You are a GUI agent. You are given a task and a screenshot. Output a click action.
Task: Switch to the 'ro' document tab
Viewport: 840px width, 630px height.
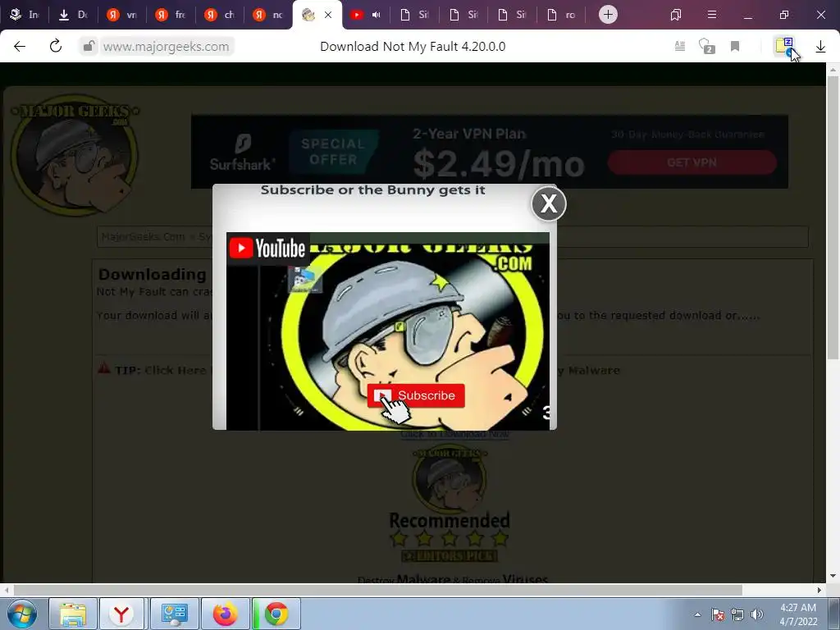561,15
